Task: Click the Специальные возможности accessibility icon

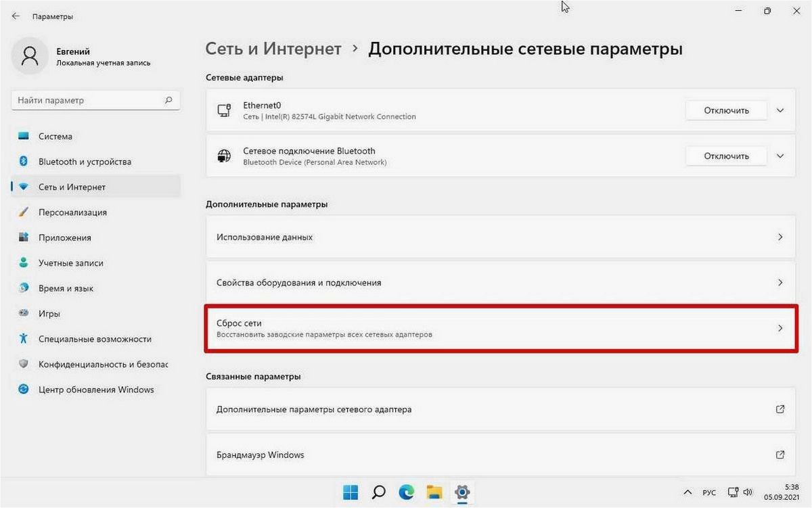Action: 24,339
